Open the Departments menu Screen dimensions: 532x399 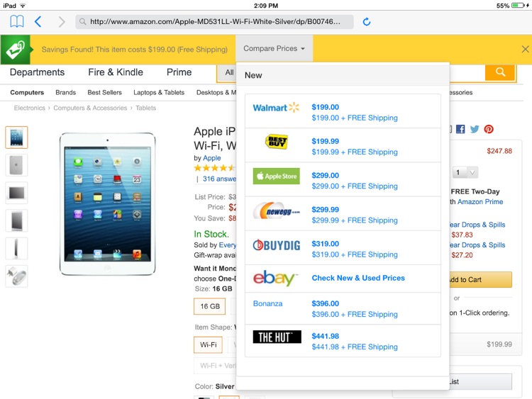[37, 72]
